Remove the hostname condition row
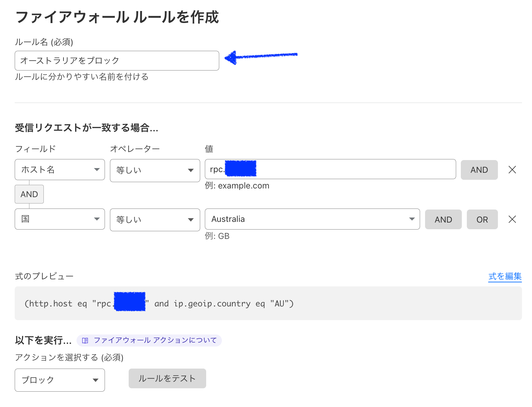 pos(512,170)
